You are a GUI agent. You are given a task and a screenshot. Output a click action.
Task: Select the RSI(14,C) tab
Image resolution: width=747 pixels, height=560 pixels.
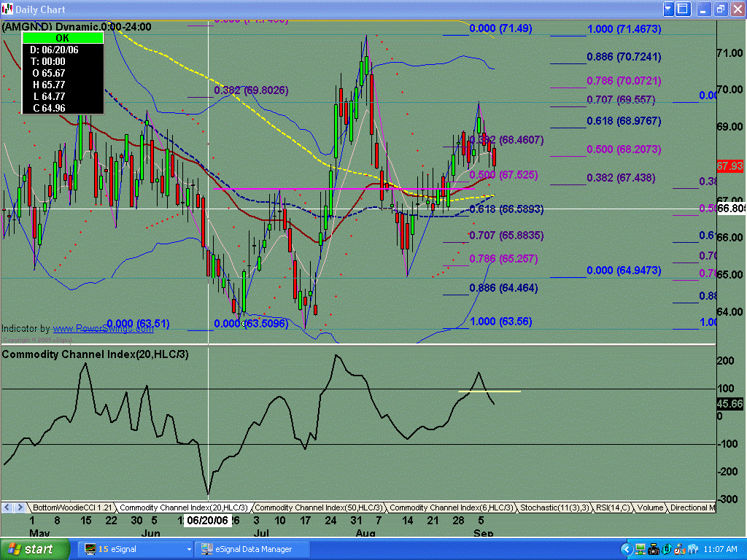coord(613,507)
